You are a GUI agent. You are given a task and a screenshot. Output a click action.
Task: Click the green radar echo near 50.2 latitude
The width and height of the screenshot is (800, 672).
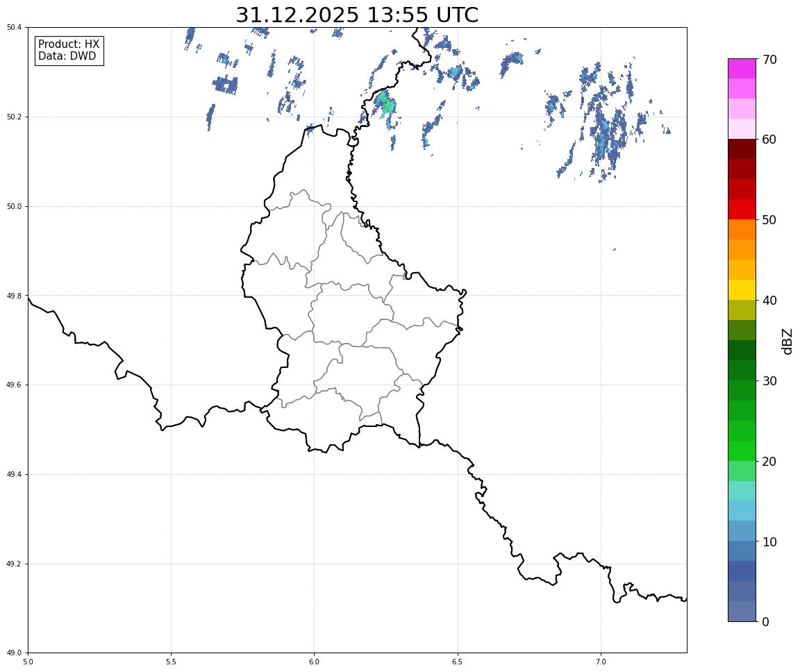click(x=387, y=105)
